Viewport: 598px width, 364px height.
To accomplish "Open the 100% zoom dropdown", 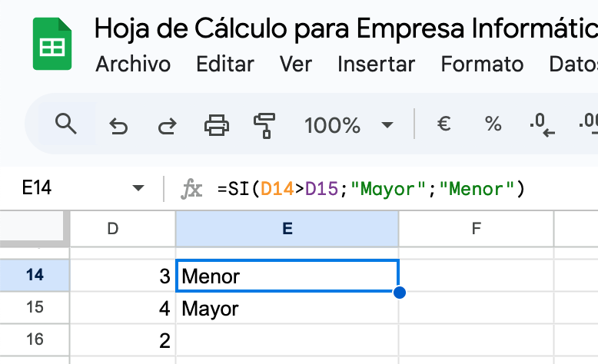I will pos(348,124).
